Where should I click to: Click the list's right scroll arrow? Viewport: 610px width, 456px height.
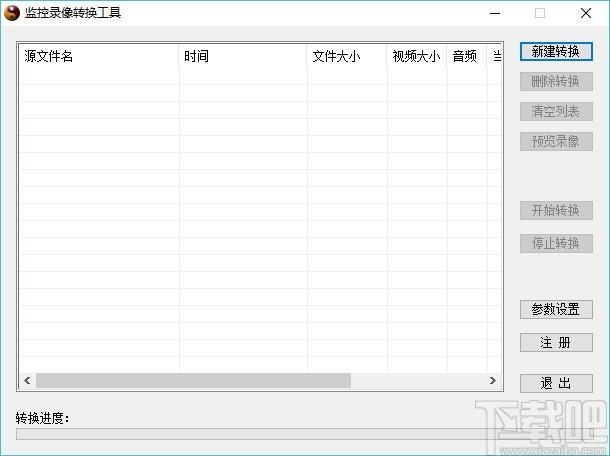coord(493,381)
